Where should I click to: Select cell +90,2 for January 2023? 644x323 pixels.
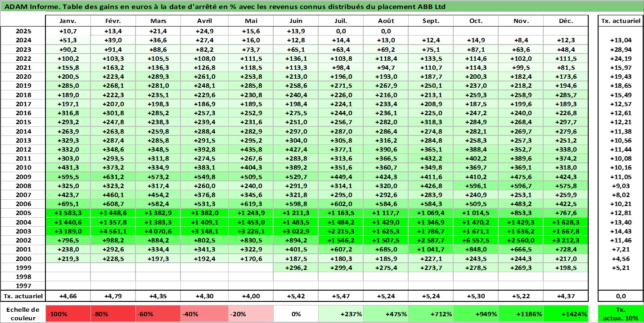pos(68,49)
